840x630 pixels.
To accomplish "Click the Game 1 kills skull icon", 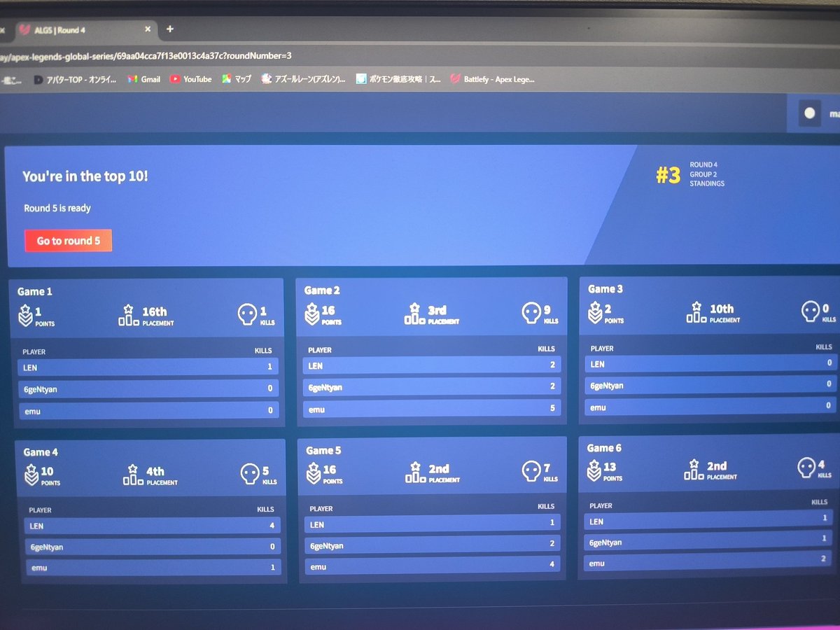I will coord(247,315).
